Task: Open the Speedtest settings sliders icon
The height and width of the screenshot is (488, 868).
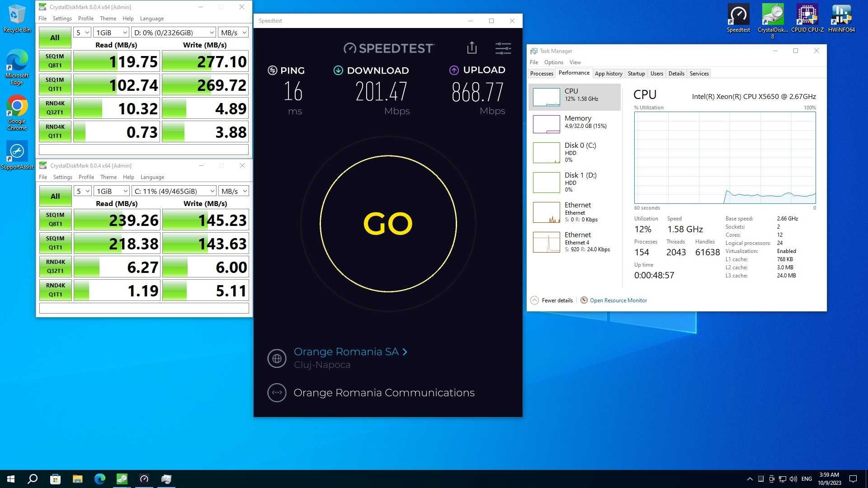Action: tap(503, 48)
